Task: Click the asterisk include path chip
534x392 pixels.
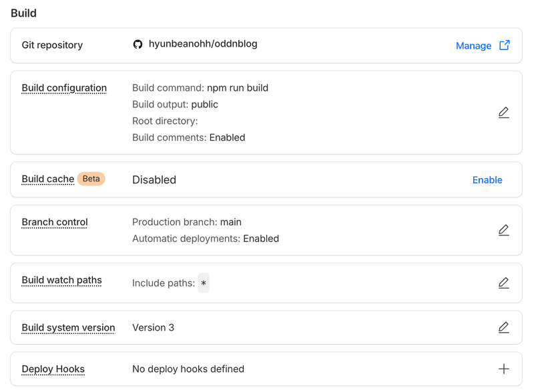Action: coord(204,283)
